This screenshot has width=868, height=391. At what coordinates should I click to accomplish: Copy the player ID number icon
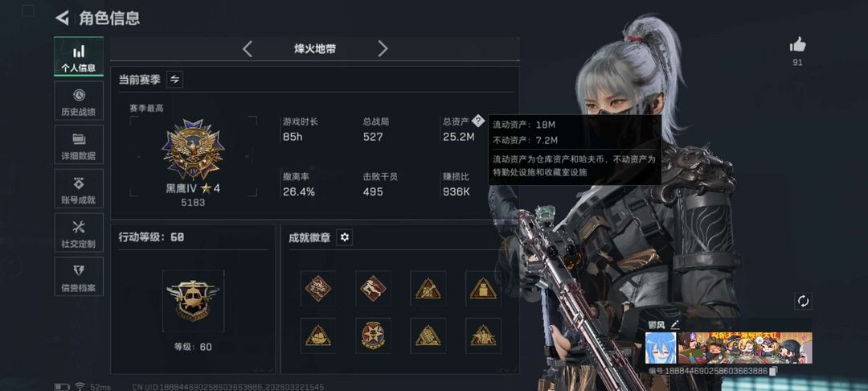point(774,371)
